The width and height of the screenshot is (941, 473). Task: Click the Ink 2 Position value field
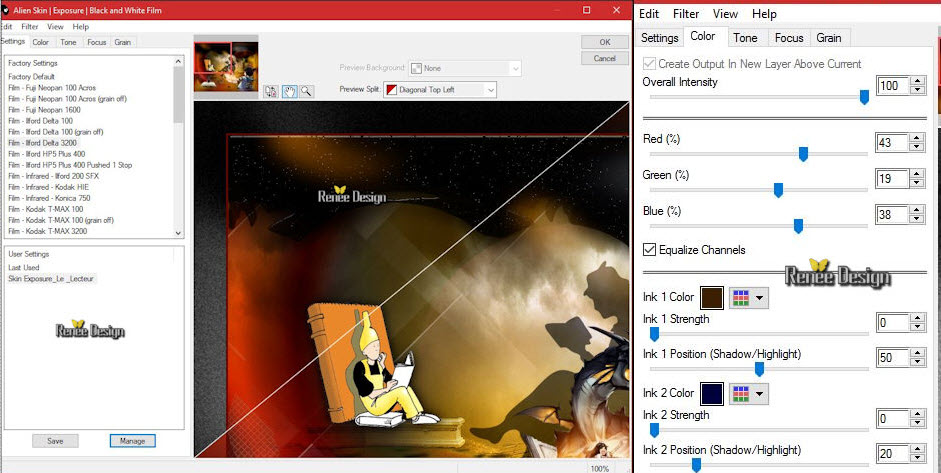coord(892,454)
